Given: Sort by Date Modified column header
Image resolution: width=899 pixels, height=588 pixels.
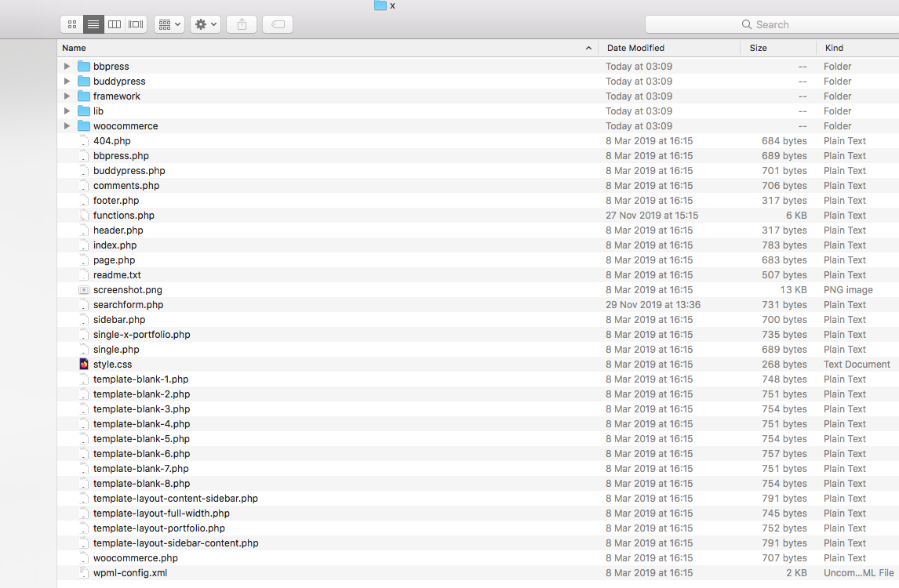Looking at the screenshot, I should click(x=669, y=48).
